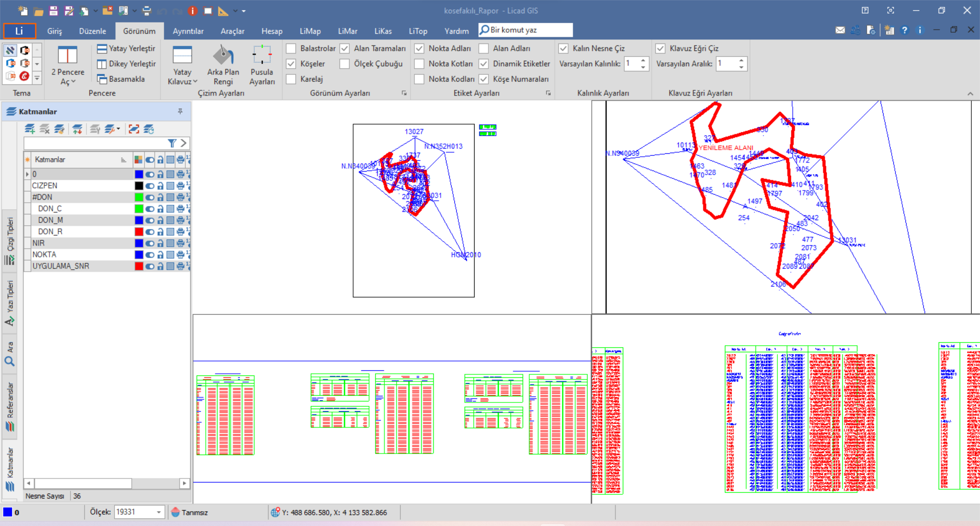
Task: Enable the Balastrolar checkbox
Action: pos(291,49)
